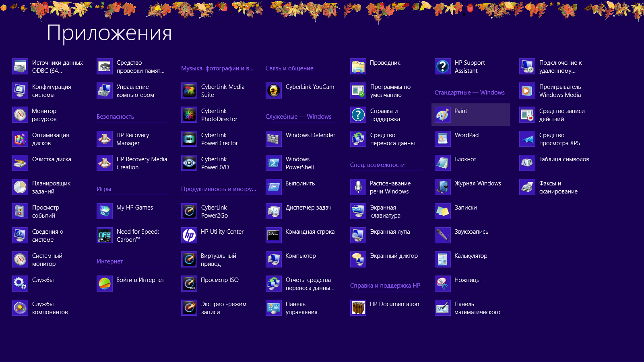Launch Ножницы snipping tool icon
Screen dimensions: 644x362
443,284
